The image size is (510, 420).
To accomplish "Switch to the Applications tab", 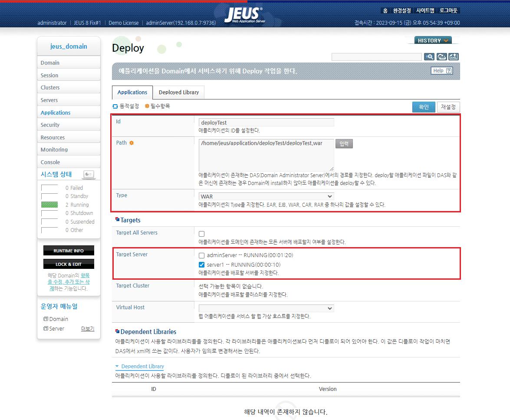I will click(132, 93).
